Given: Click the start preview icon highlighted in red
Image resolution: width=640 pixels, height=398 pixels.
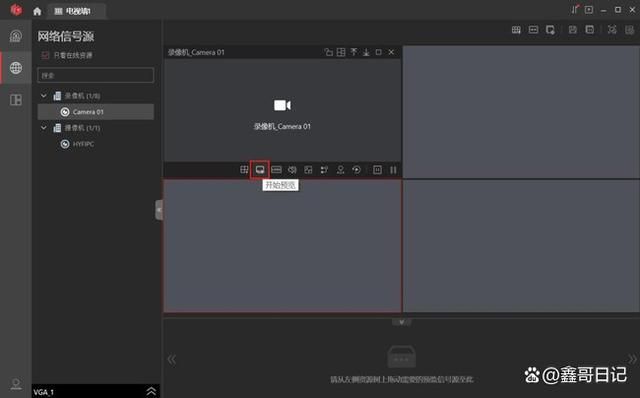Looking at the screenshot, I should click(260, 169).
